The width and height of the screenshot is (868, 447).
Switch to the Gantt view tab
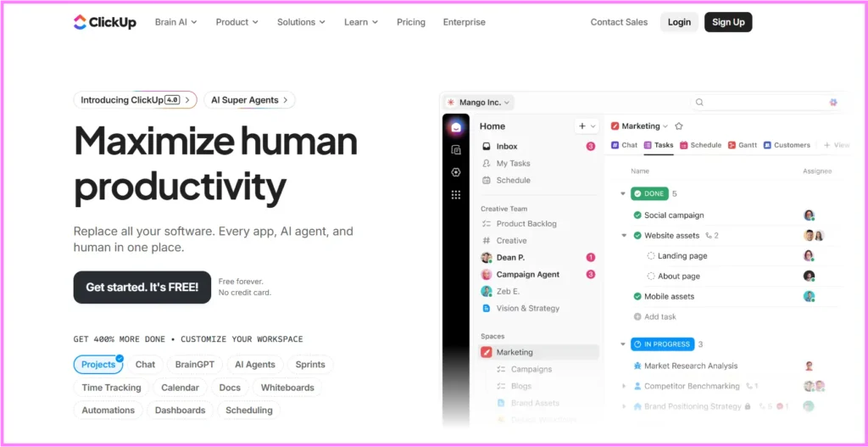[743, 145]
